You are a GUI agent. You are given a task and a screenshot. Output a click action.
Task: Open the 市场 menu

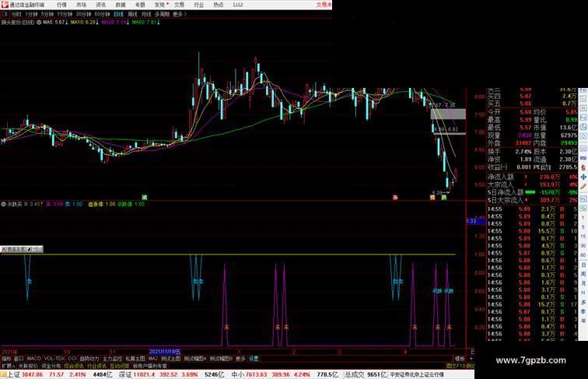coord(81,5)
